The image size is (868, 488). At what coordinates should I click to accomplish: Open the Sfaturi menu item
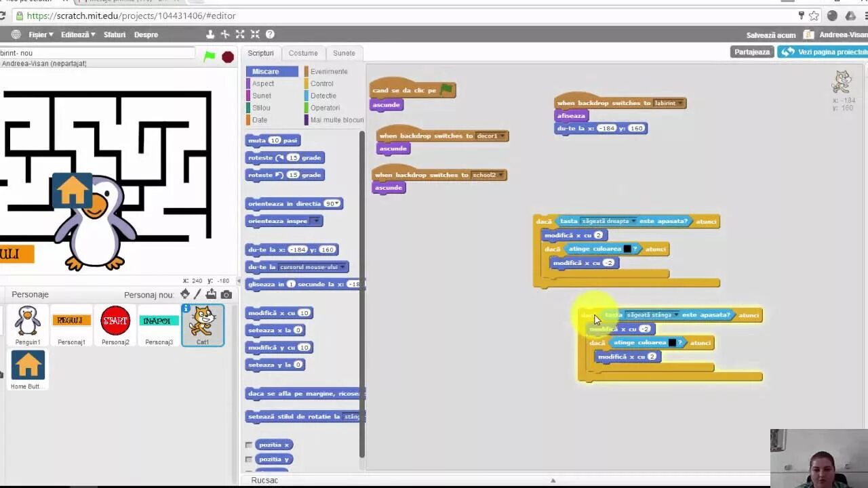115,35
